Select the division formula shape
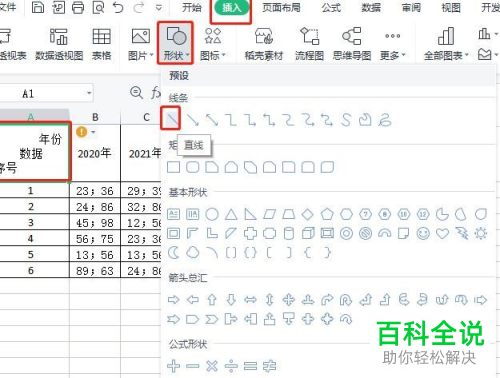The height and width of the screenshot is (378, 500). (231, 366)
